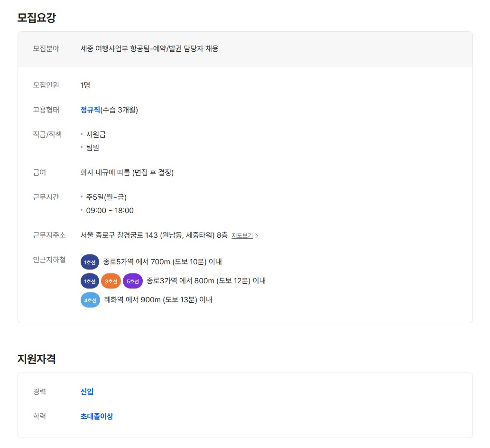490x448 pixels.
Task: Click the 1호선 badge beside 종로5가역
Action: click(x=90, y=262)
